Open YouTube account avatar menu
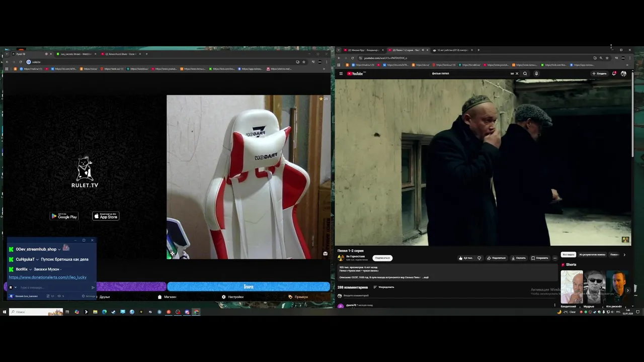 pyautogui.click(x=623, y=73)
